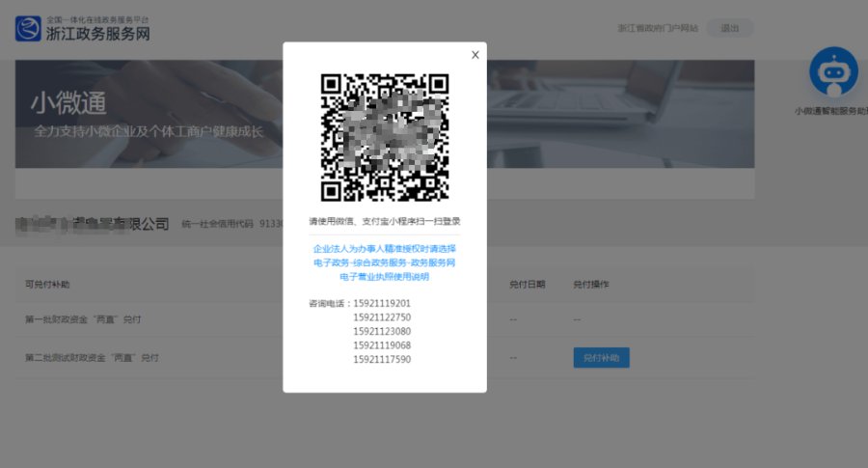Click the 兑付日期 column header
This screenshot has width=868, height=468.
pyautogui.click(x=527, y=285)
